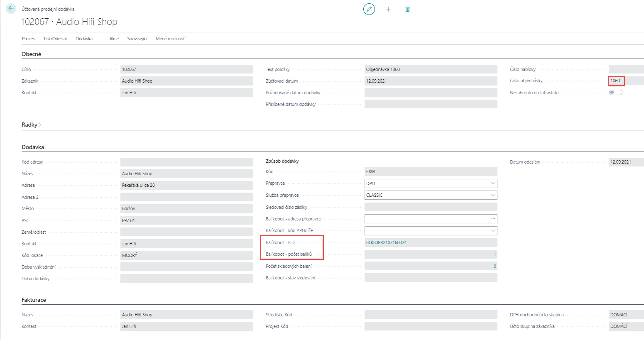Open the Související menu
Screen dimensions: 644x340
click(x=137, y=39)
